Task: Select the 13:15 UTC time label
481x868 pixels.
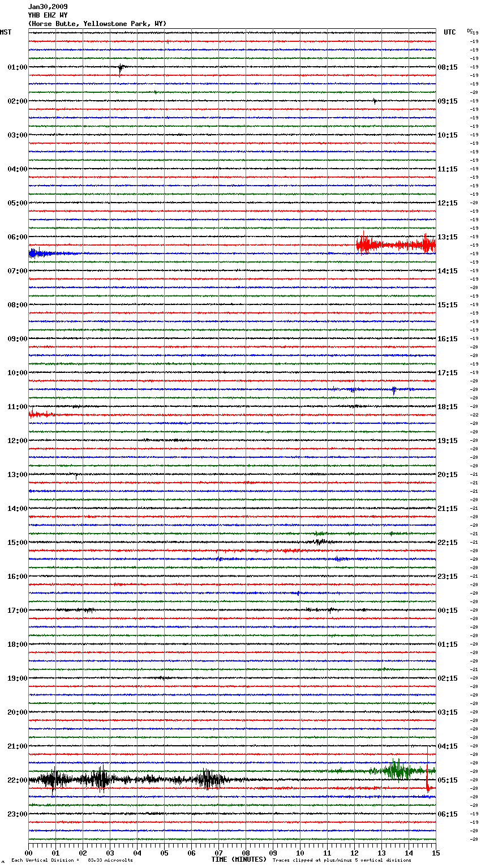Action: point(448,237)
